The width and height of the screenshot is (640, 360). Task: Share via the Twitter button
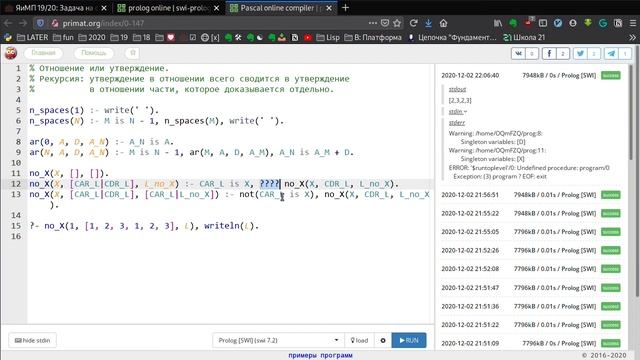click(x=587, y=53)
